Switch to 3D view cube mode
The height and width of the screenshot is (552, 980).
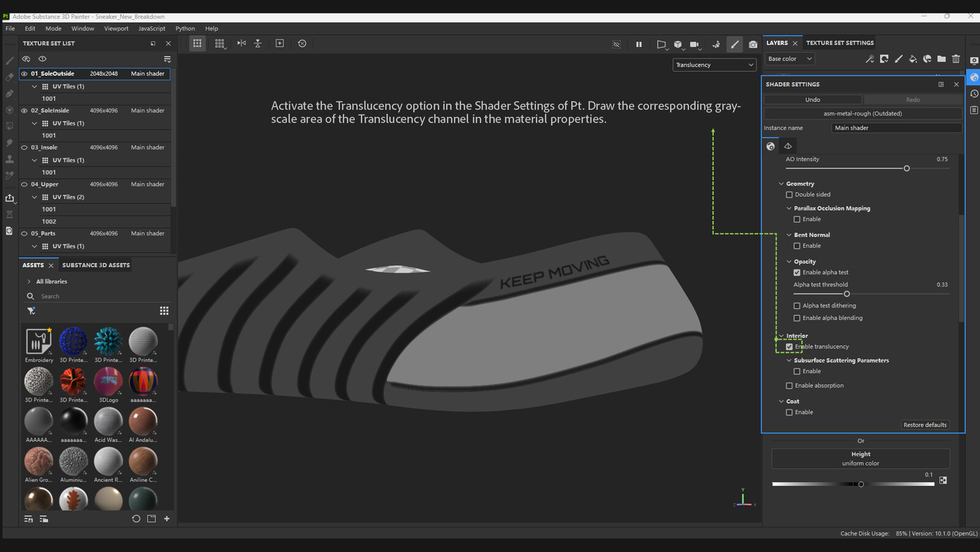[x=678, y=44]
